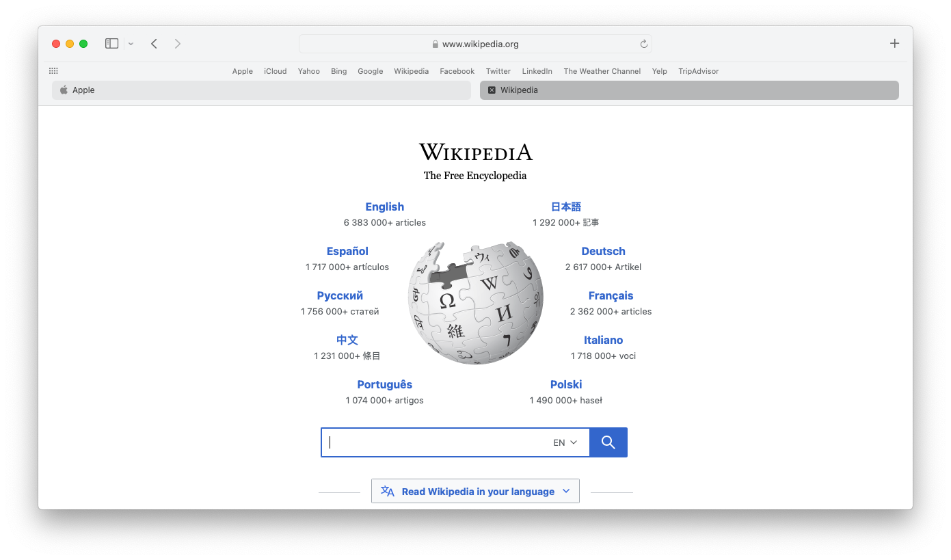Open the sidebar options chevron
The image size is (951, 560).
(131, 44)
